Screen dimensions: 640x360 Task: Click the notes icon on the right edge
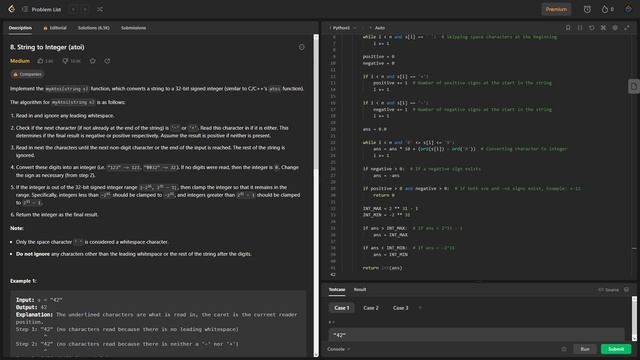[x=633, y=87]
